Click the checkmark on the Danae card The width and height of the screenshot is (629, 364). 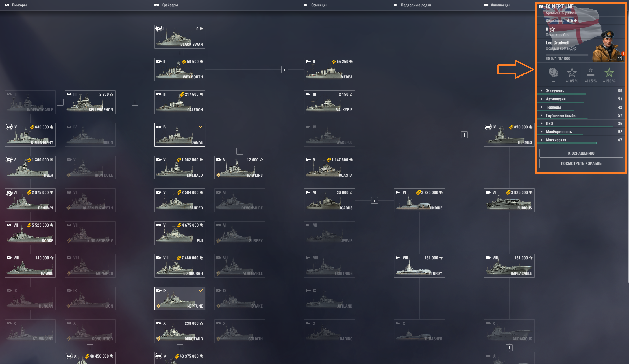[201, 127]
